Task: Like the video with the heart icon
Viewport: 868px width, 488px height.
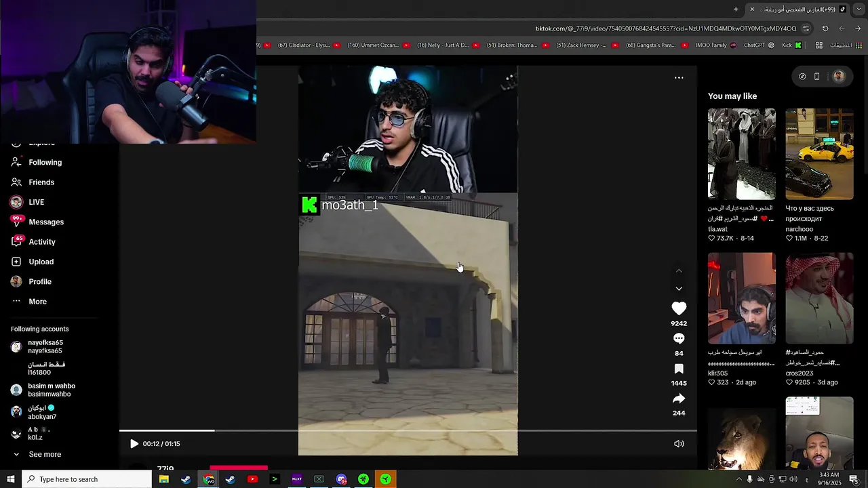Action: coord(679,308)
